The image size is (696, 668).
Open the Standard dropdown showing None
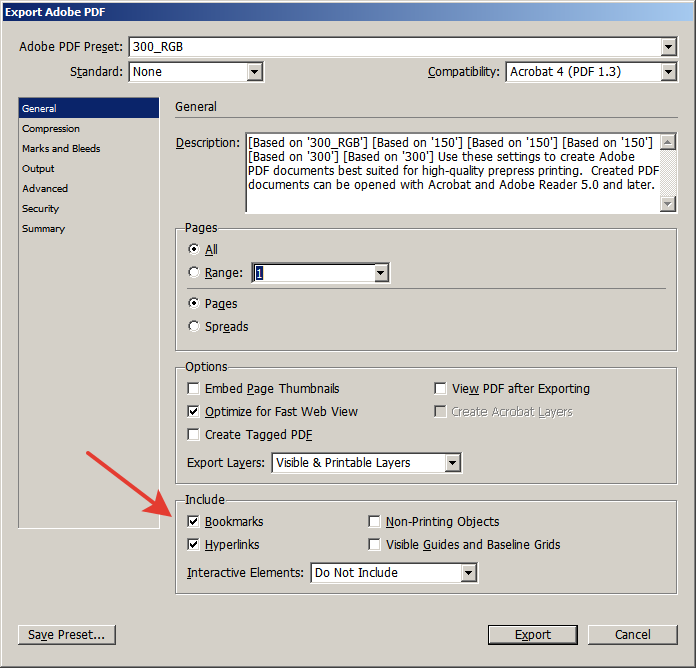[196, 72]
